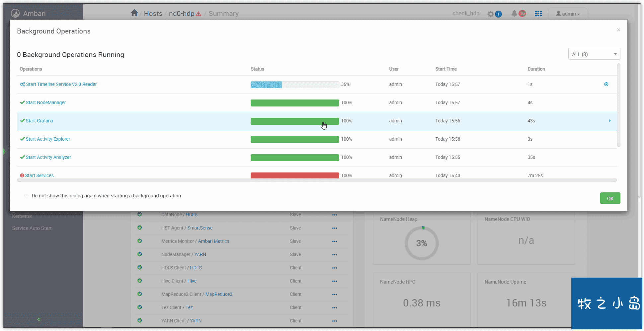Open actions menu for HST Agent row
The image size is (644, 331).
click(335, 228)
